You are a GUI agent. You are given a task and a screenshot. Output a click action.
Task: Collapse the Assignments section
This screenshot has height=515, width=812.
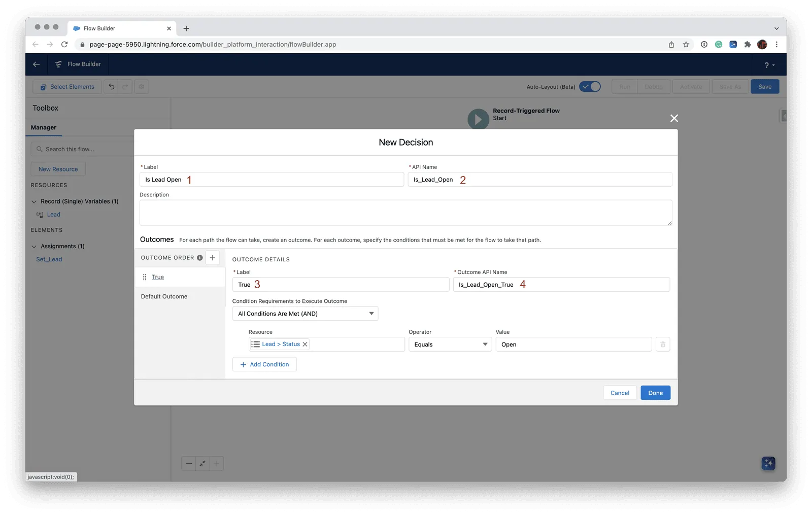coord(35,246)
